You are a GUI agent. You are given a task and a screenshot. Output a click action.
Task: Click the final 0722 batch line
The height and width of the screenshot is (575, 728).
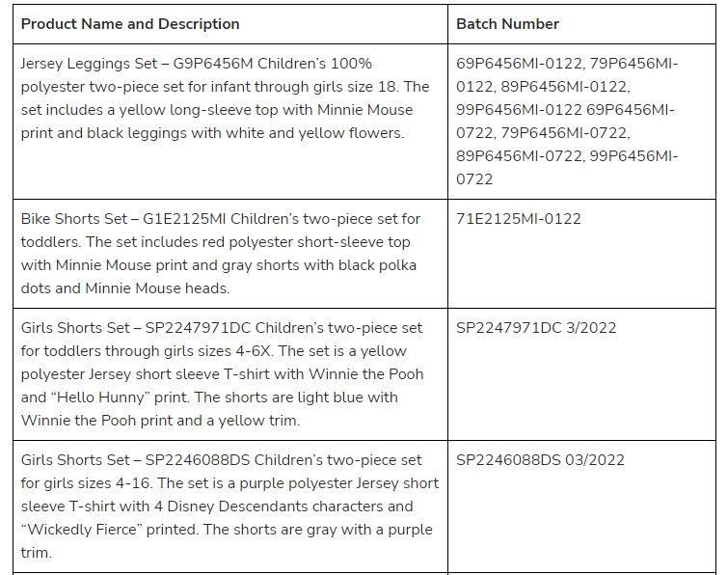click(474, 179)
